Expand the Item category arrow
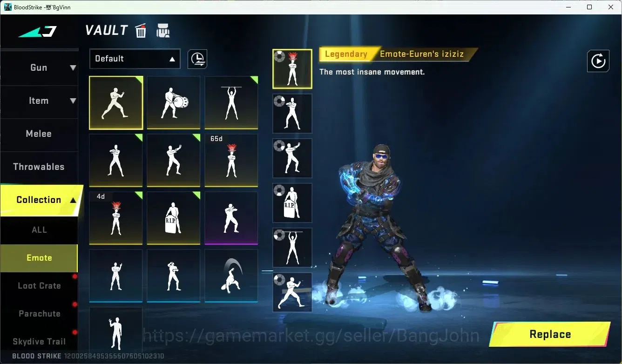 pos(73,101)
